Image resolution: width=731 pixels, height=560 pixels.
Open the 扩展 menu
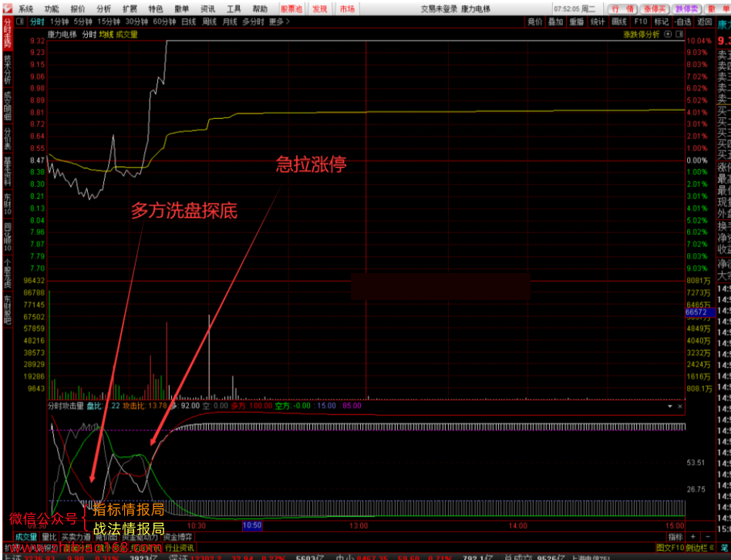(130, 8)
